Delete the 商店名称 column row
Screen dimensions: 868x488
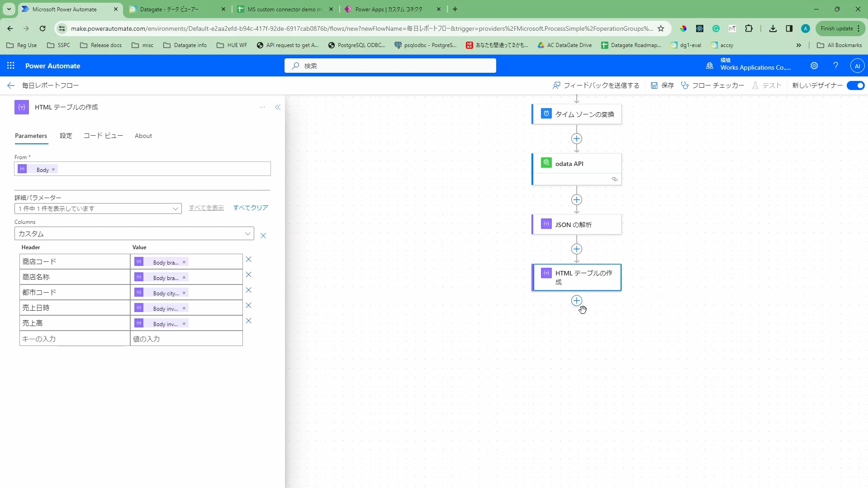click(248, 275)
